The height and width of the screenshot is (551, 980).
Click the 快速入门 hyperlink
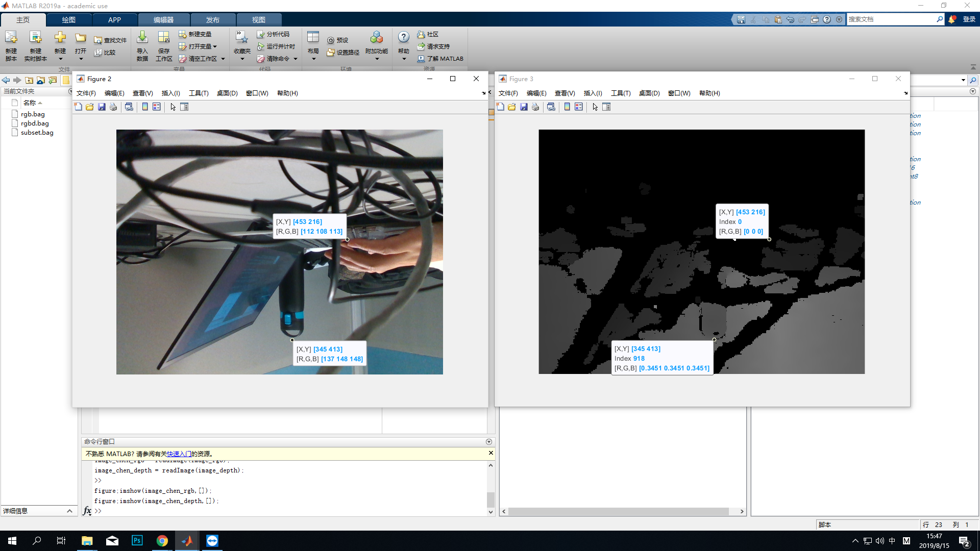click(x=179, y=454)
